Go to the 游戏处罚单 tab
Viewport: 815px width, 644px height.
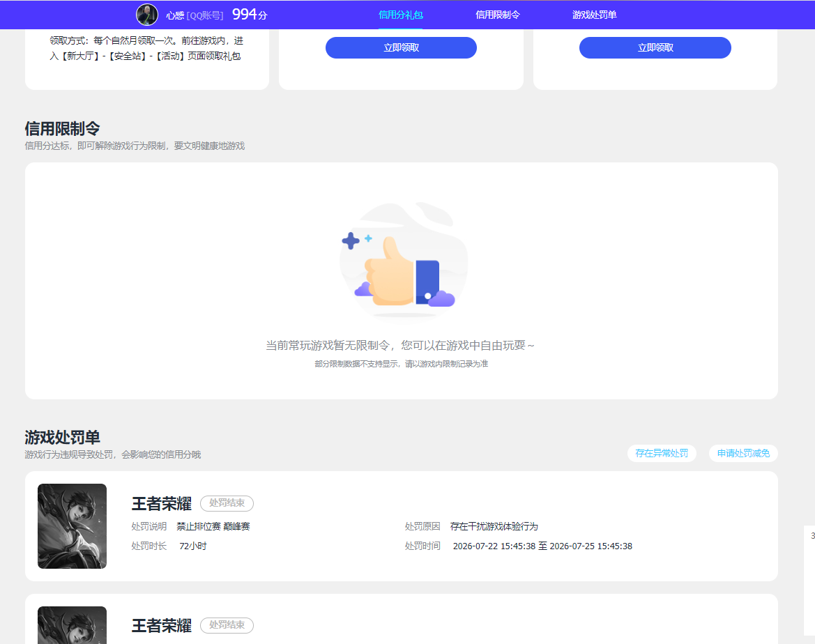coord(594,15)
